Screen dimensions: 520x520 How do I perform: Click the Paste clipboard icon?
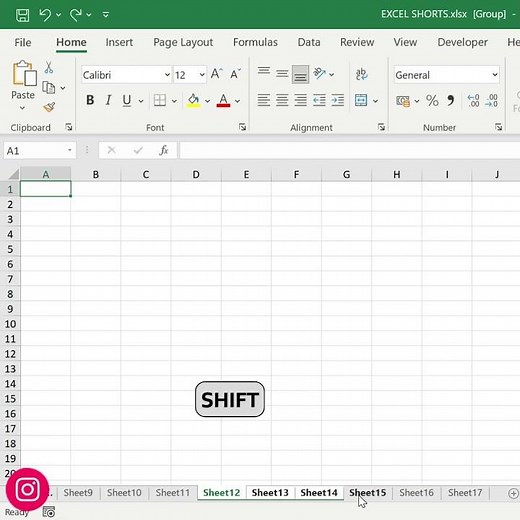pyautogui.click(x=24, y=73)
